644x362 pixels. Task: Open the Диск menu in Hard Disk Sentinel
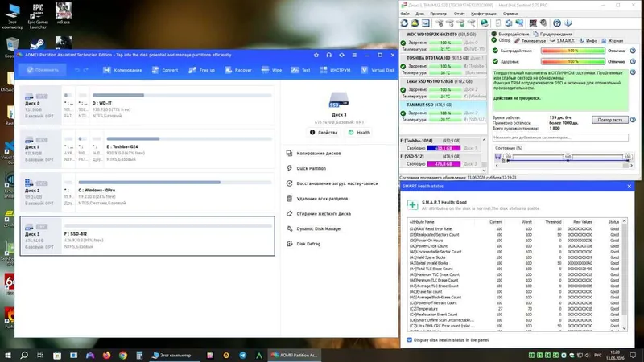[419, 14]
